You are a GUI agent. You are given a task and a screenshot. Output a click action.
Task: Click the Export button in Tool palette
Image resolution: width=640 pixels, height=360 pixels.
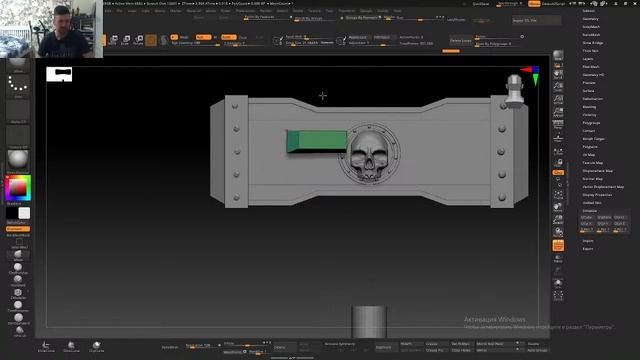pos(588,249)
